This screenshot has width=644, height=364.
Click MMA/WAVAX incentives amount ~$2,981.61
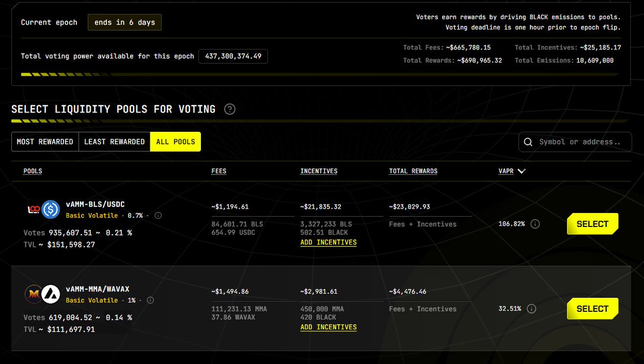tap(319, 291)
